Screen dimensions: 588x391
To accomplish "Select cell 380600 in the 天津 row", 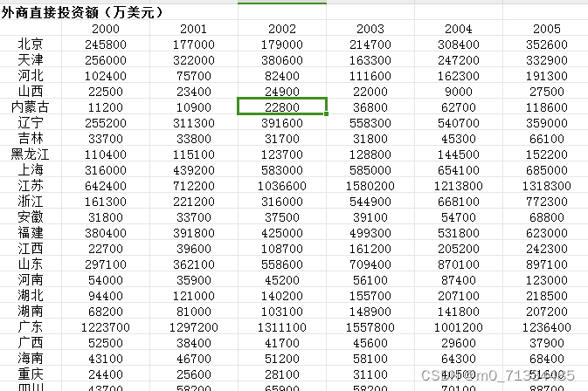I will pyautogui.click(x=282, y=60).
